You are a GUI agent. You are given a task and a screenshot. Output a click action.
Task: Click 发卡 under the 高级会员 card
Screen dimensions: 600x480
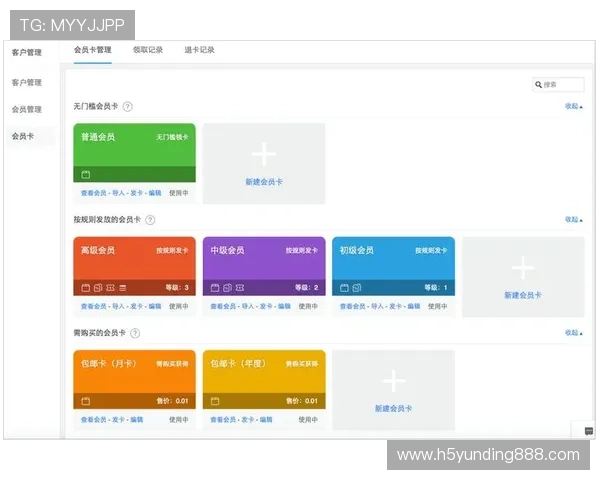point(137,306)
